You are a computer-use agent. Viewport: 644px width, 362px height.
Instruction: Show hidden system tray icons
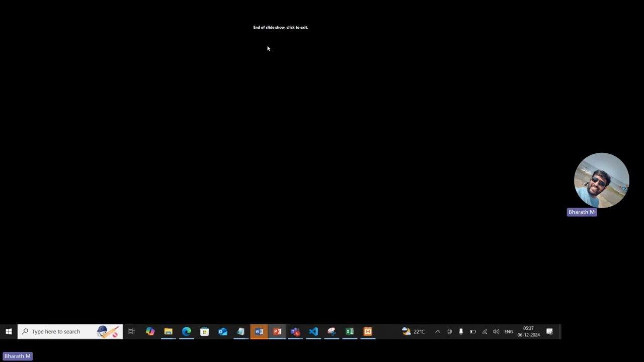coord(438,331)
